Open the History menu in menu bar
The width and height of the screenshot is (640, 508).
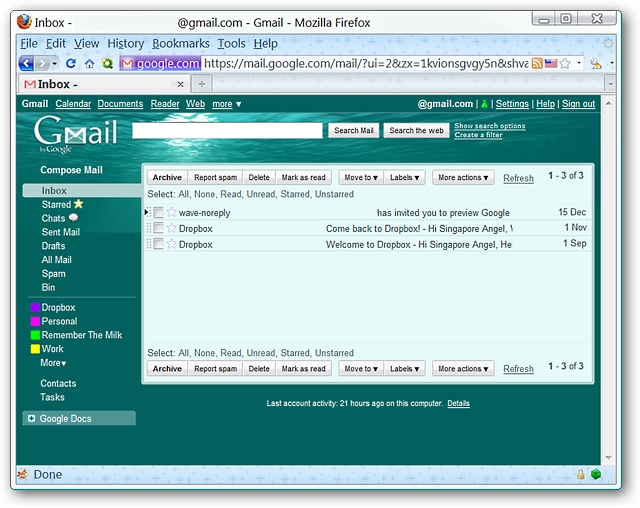126,44
